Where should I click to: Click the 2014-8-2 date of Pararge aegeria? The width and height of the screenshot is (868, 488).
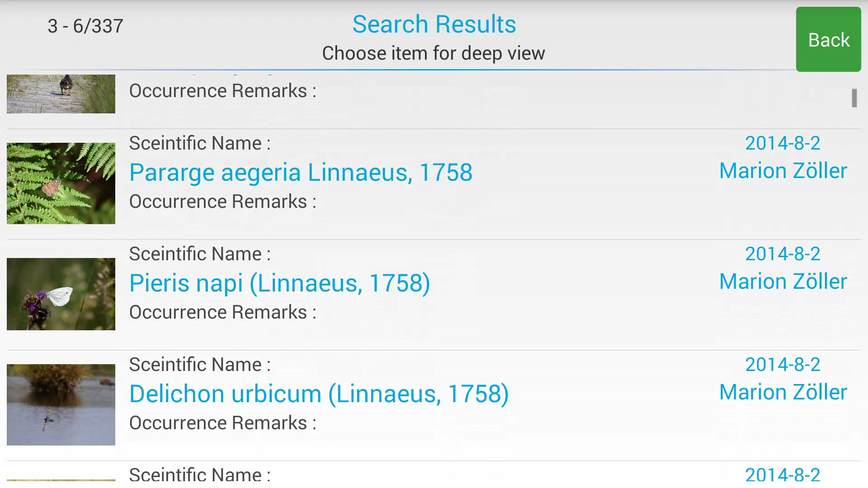783,143
